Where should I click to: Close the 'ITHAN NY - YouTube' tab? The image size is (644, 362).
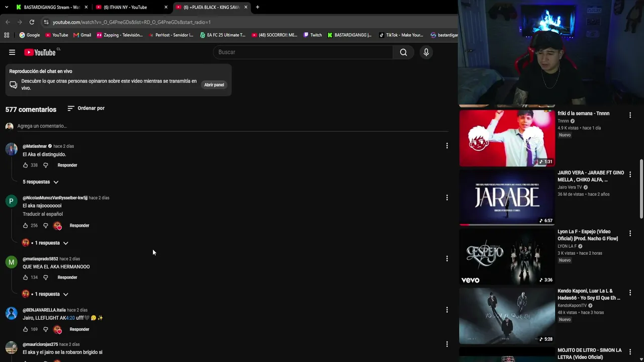[166, 7]
